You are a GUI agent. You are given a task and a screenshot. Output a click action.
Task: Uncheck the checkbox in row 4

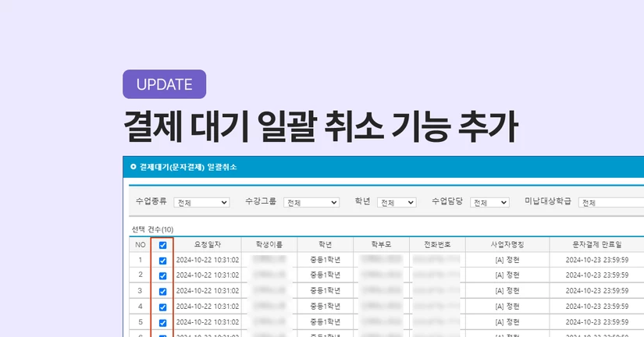click(162, 307)
